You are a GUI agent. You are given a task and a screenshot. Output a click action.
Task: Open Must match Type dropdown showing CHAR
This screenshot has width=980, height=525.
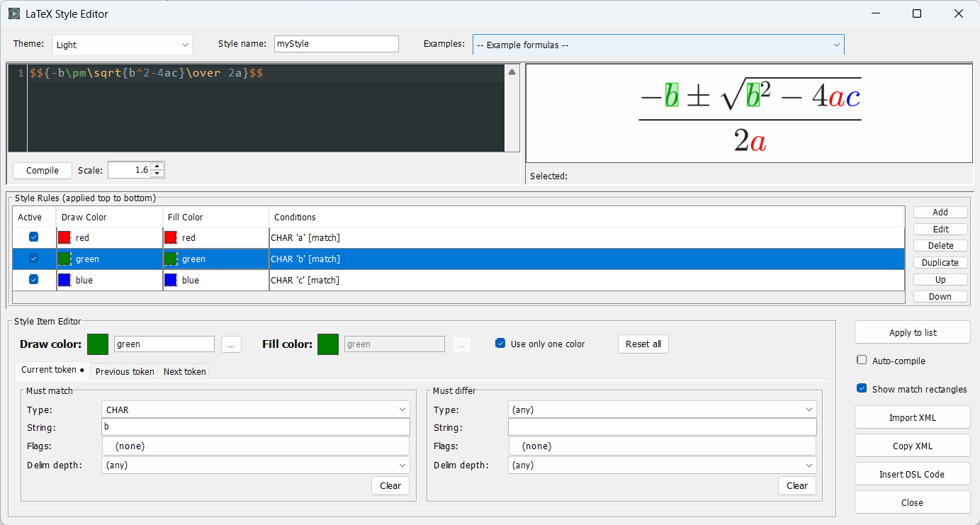pos(256,410)
